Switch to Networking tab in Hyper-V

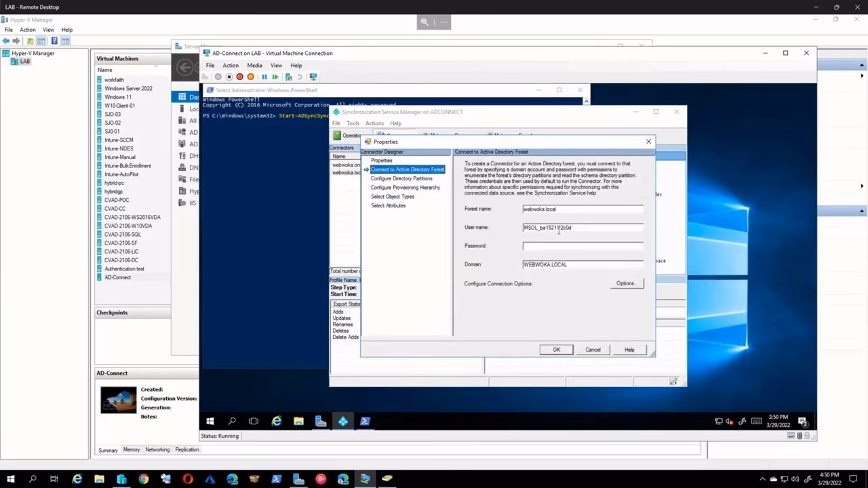tap(157, 450)
